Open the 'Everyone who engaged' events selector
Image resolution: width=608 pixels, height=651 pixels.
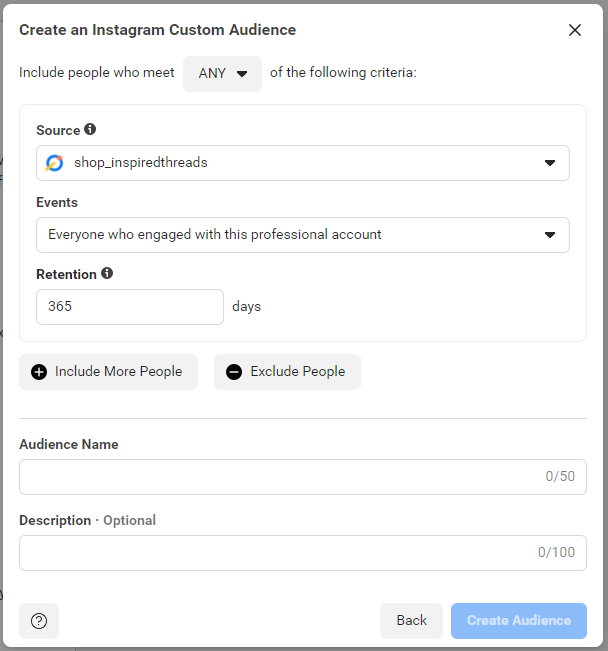[x=303, y=235]
